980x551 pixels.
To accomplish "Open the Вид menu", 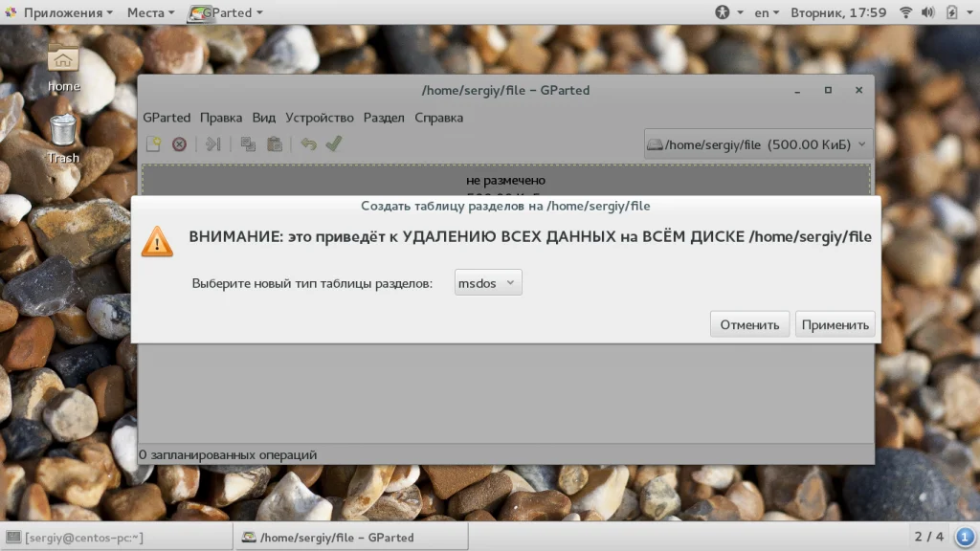I will tap(264, 118).
